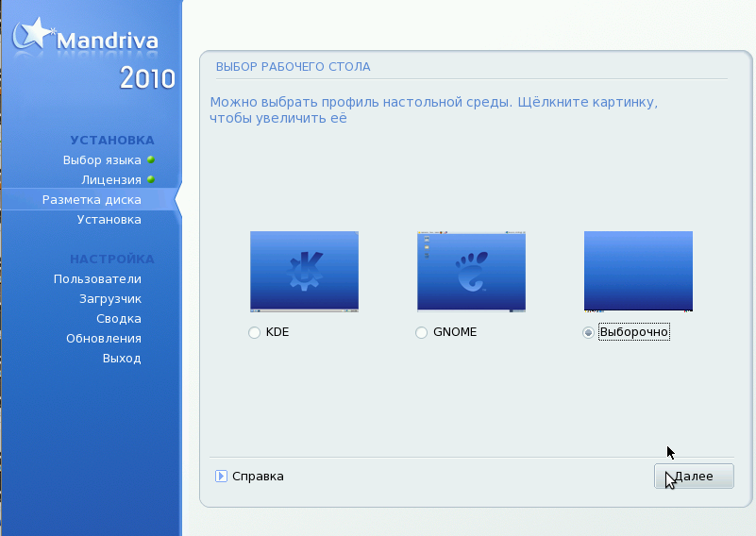Click the Mandriva star logo
This screenshot has width=756, height=536.
(x=32, y=35)
